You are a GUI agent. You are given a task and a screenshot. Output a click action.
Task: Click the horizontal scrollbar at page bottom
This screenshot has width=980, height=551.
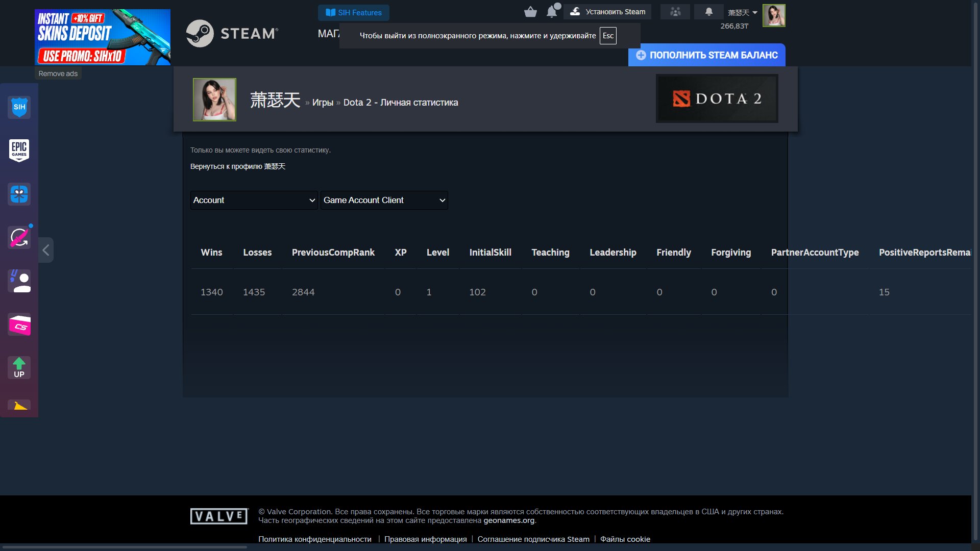point(125,547)
